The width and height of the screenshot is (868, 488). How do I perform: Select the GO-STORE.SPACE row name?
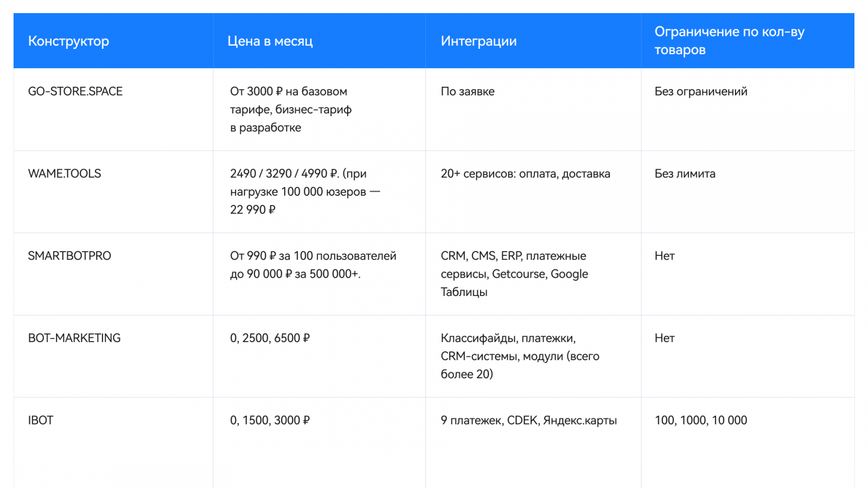click(x=75, y=92)
